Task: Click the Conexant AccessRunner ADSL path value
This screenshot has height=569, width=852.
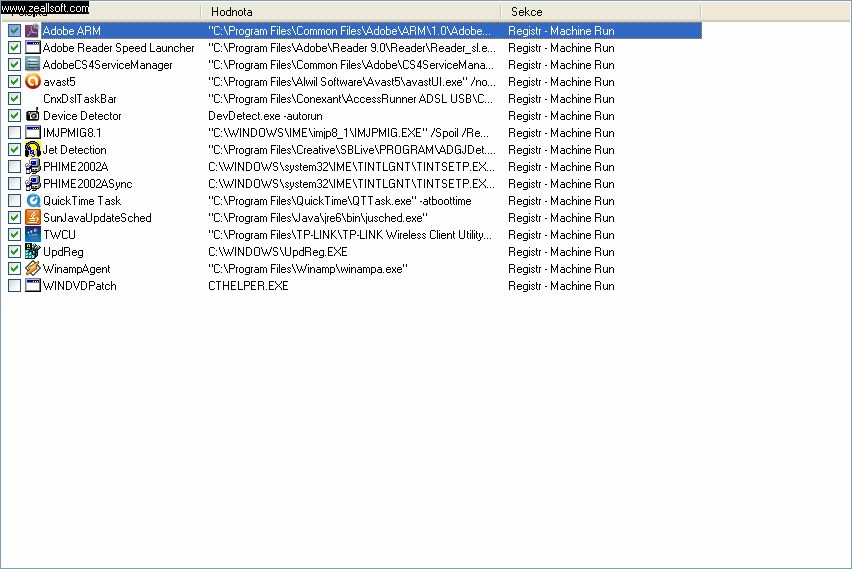Action: pyautogui.click(x=350, y=99)
